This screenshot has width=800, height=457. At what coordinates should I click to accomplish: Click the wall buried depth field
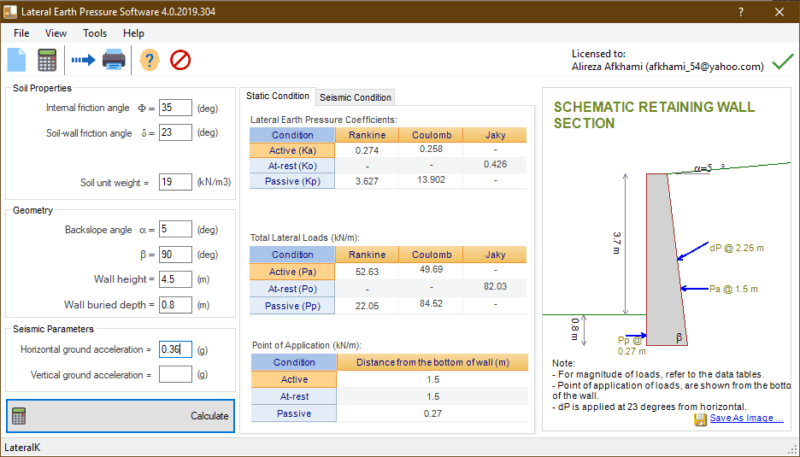[176, 304]
